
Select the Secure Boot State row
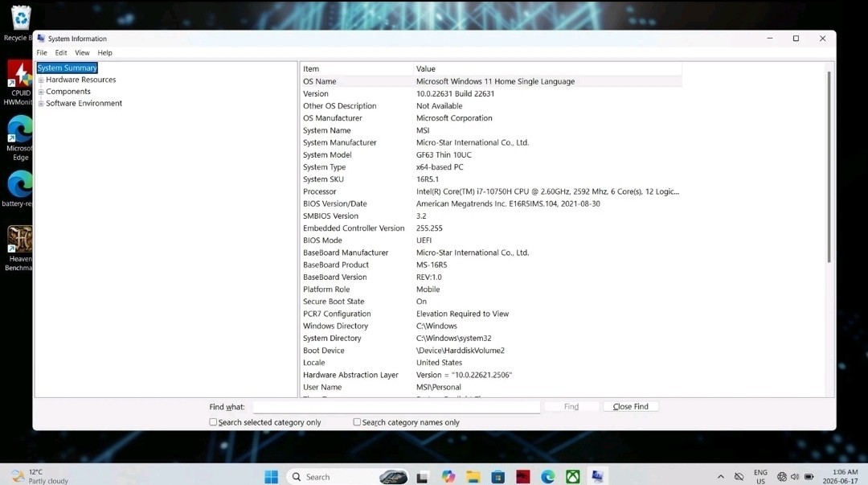(491, 302)
